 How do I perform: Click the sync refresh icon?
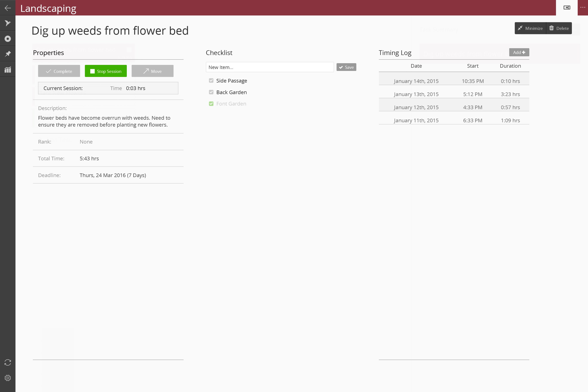pyautogui.click(x=8, y=362)
